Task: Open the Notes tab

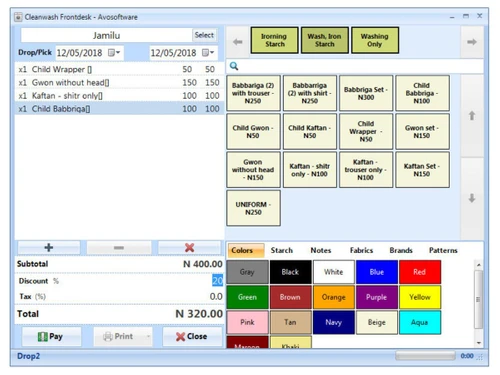Action: 321,250
